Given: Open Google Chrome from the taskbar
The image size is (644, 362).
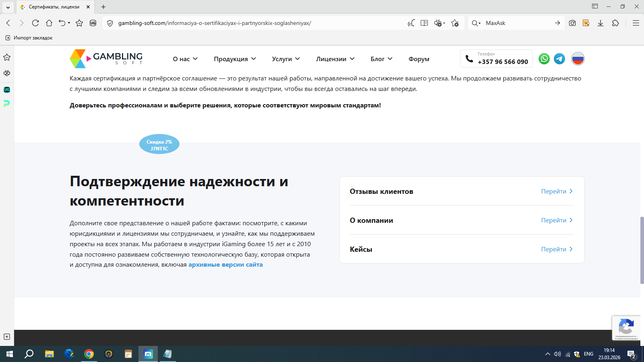Looking at the screenshot, I should pyautogui.click(x=89, y=354).
